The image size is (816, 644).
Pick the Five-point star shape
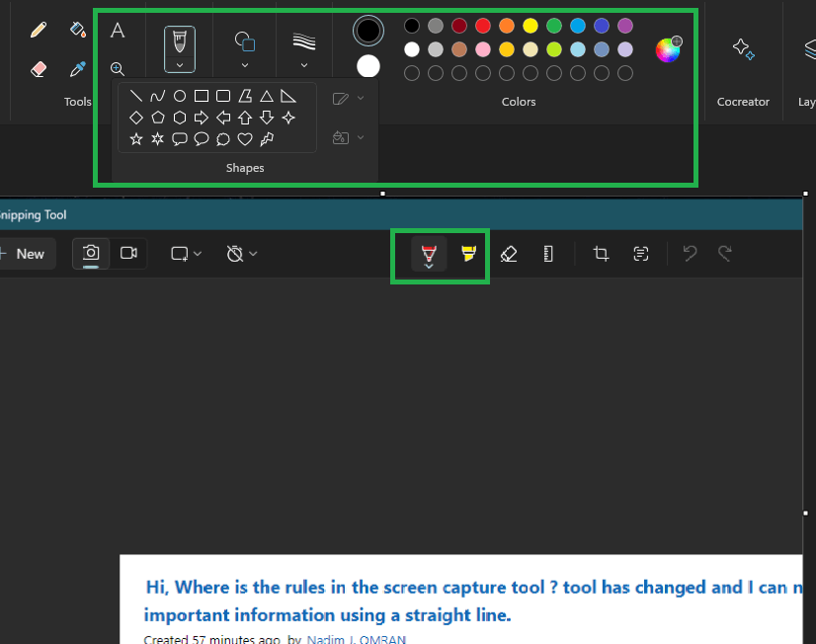click(135, 139)
